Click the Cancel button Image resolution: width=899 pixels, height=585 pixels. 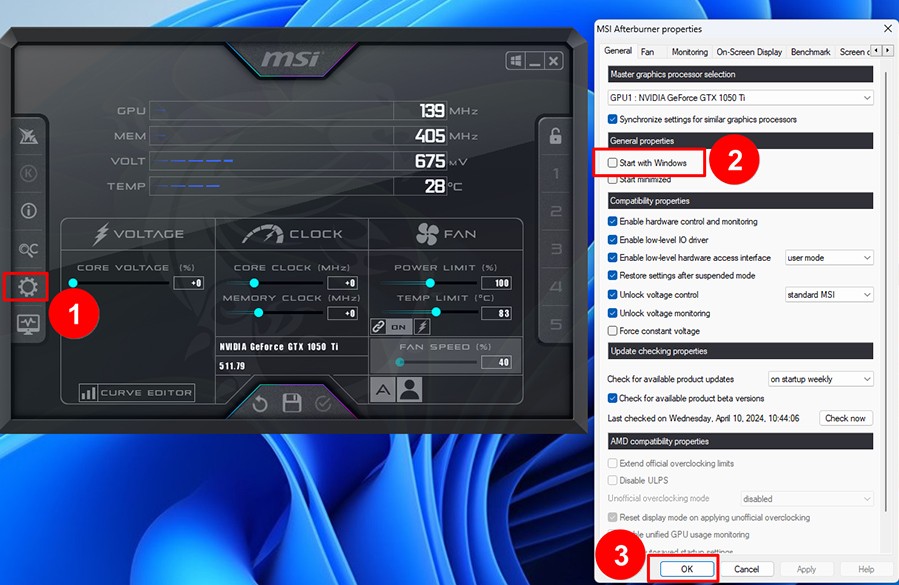(746, 569)
